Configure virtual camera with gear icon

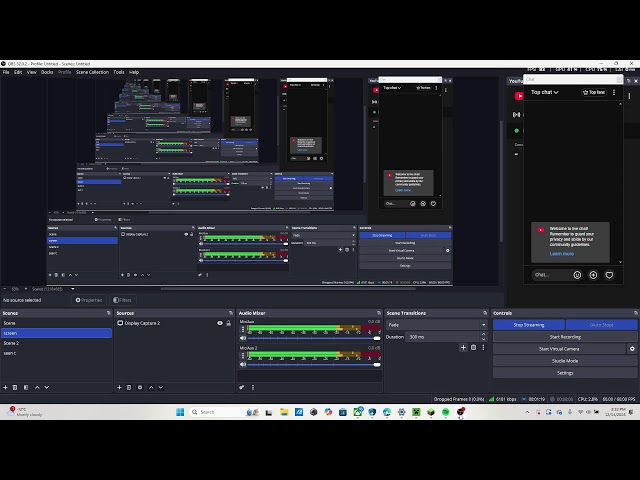pos(632,349)
